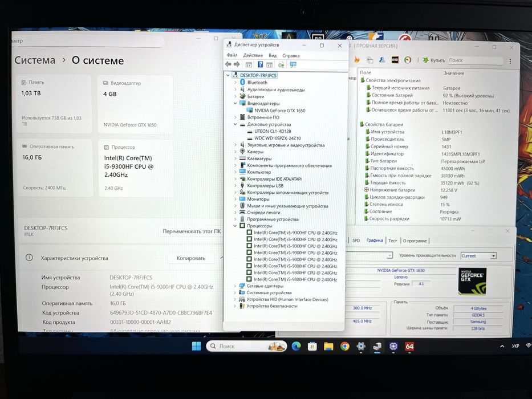
Task: Expand Контроллеры USB node
Action: click(x=235, y=186)
